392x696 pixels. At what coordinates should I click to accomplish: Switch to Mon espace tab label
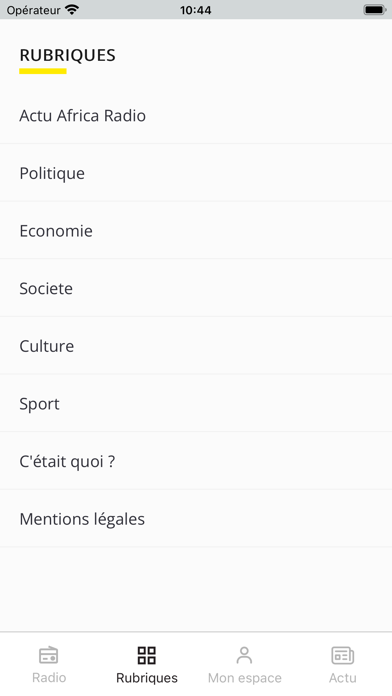coord(245,678)
